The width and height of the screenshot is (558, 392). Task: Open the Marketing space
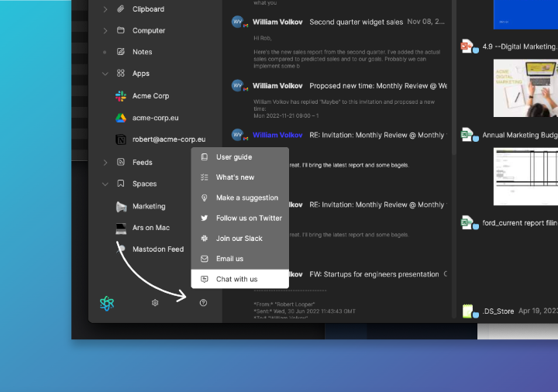click(x=148, y=207)
